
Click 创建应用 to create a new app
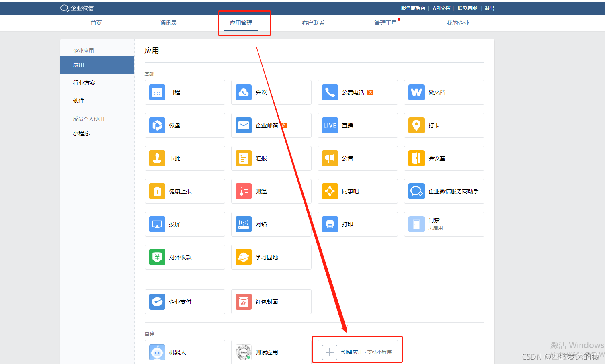point(357,350)
